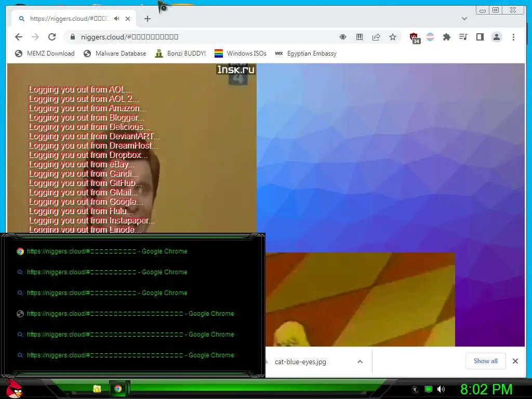This screenshot has height=399, width=532.
Task: View site information via the lock icon
Action: 72,37
